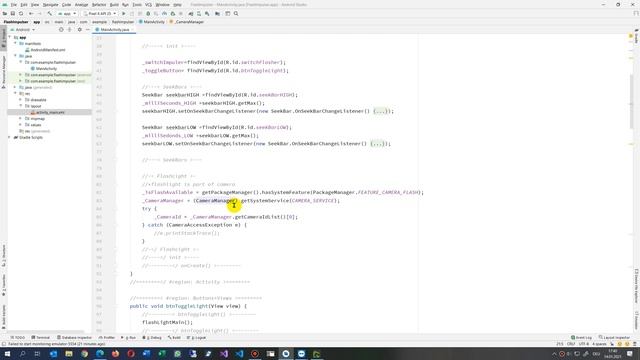This screenshot has width=640, height=360.
Task: Open the Run tool window
Action: pyautogui.click(x=129, y=338)
